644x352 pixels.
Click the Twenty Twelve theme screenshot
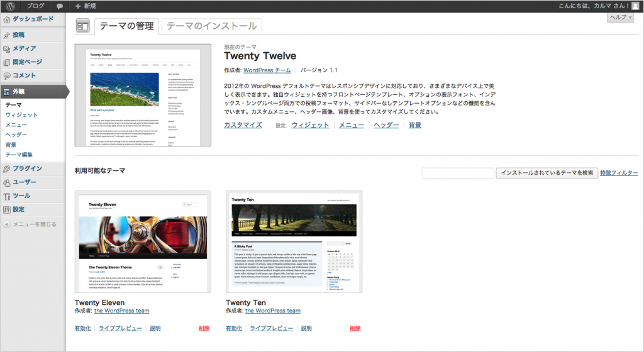(x=143, y=95)
